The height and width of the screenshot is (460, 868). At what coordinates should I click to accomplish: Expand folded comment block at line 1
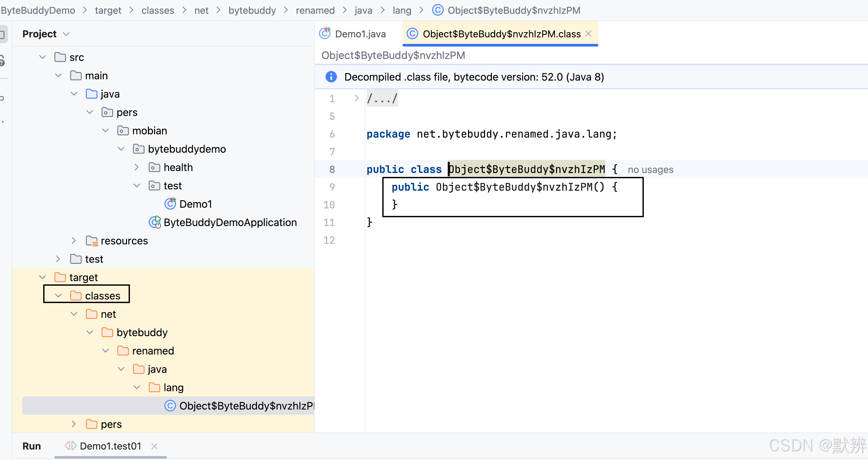[x=356, y=98]
